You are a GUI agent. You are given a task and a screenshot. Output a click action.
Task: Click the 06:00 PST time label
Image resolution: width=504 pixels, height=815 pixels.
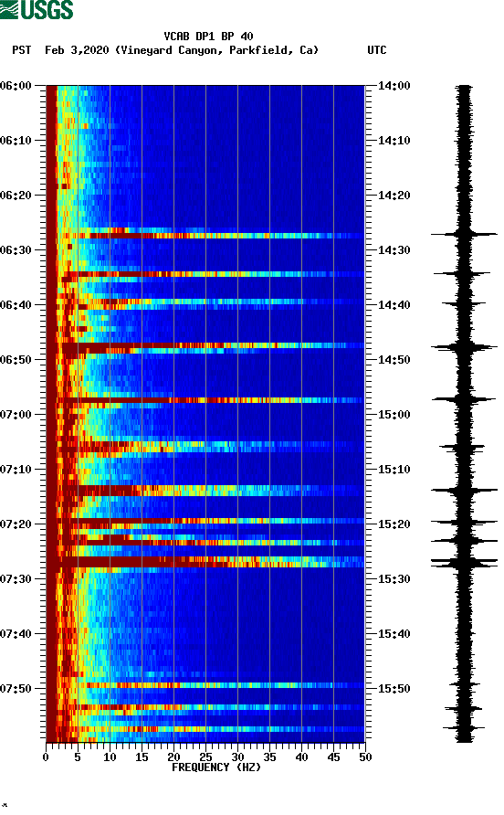[16, 85]
